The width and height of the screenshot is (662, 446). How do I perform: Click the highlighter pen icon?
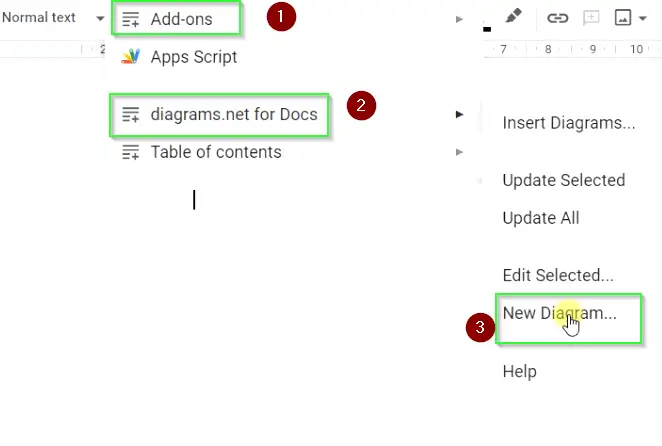(513, 17)
